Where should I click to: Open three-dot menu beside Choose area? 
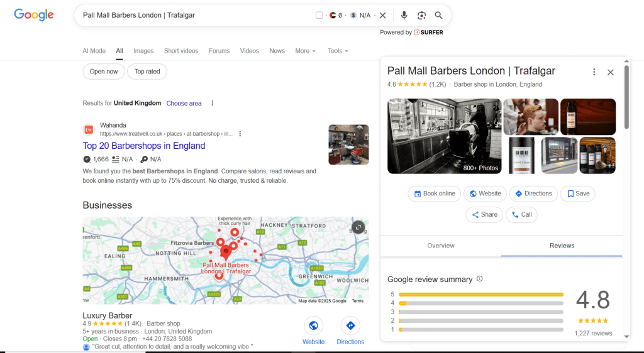[213, 103]
